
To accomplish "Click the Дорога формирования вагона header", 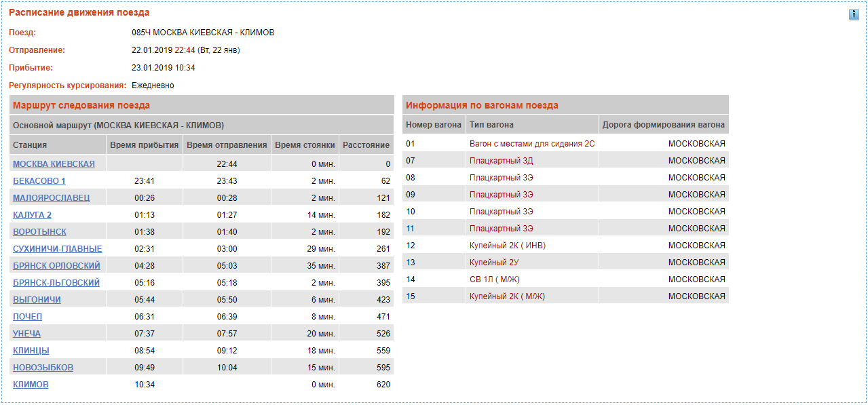I will pos(664,125).
